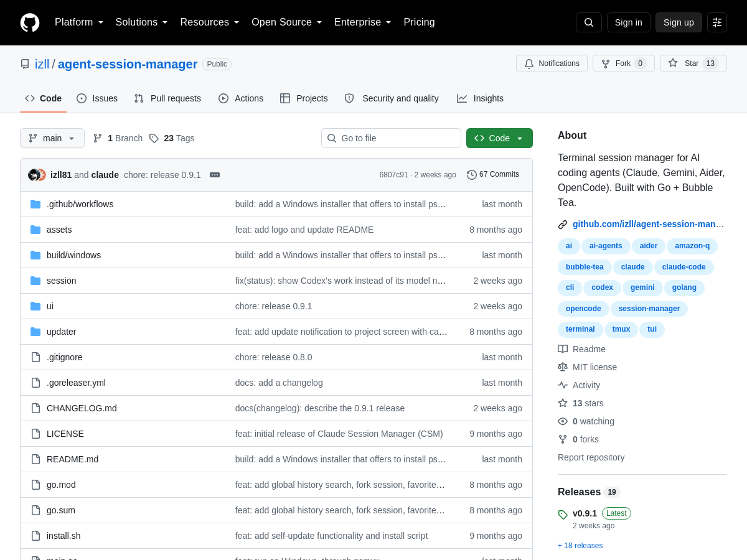
Task: Click the LICENSE file icon
Action: pos(35,434)
